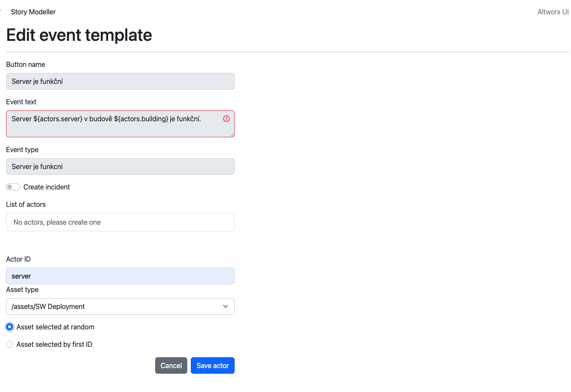Toggle the Create incident switch

pos(13,187)
